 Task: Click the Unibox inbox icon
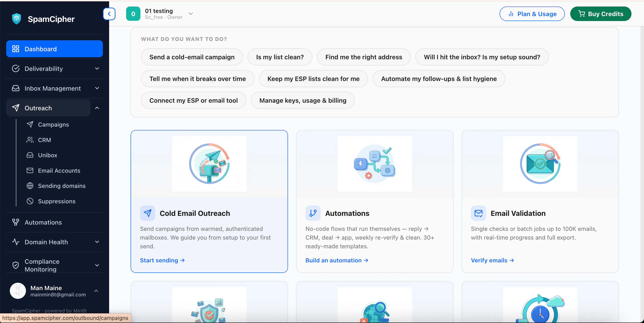pos(30,155)
